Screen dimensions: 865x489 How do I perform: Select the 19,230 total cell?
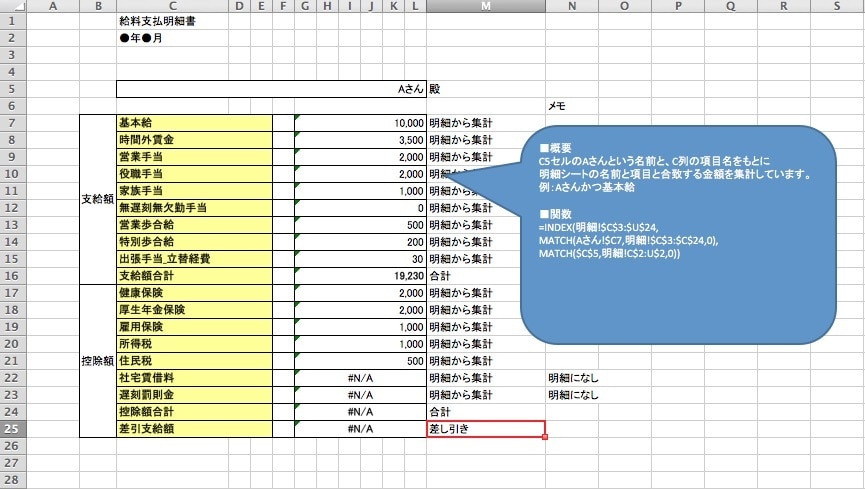[x=360, y=276]
